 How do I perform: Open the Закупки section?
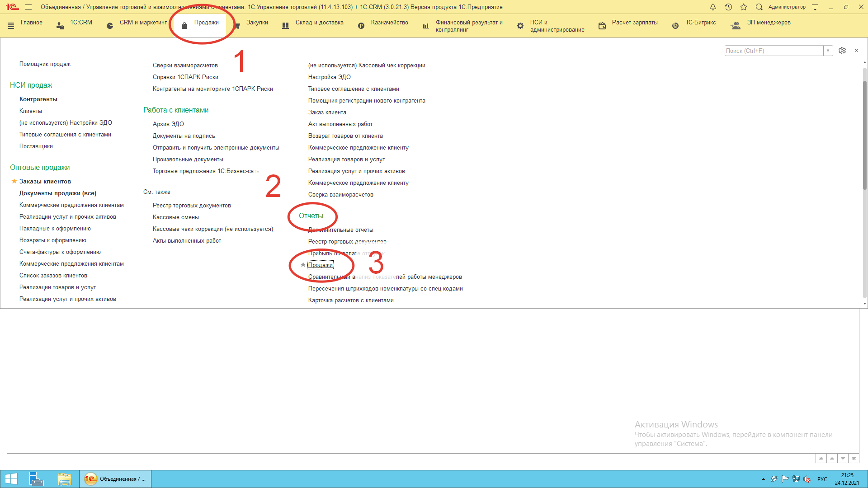[x=257, y=23]
